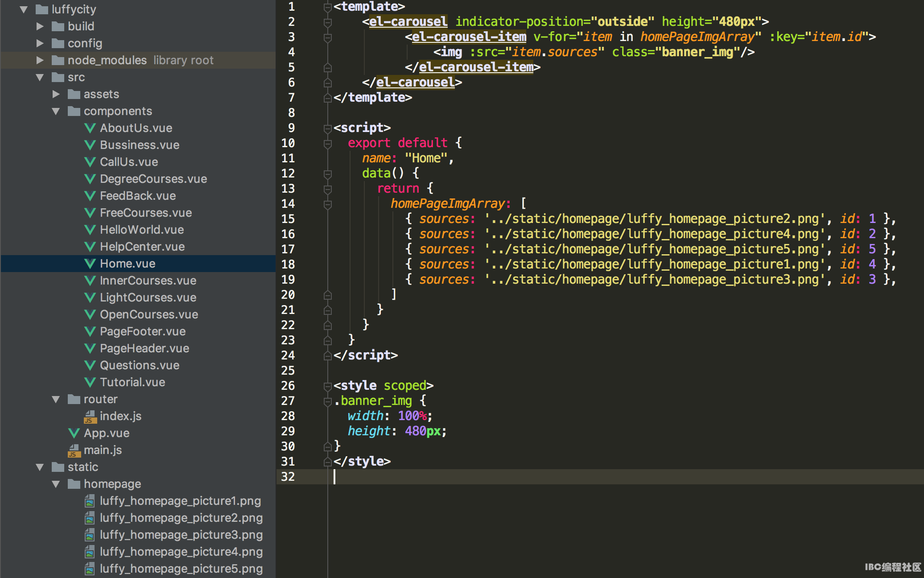Collapse the components folder arrow
This screenshot has height=578, width=924.
pyautogui.click(x=56, y=111)
